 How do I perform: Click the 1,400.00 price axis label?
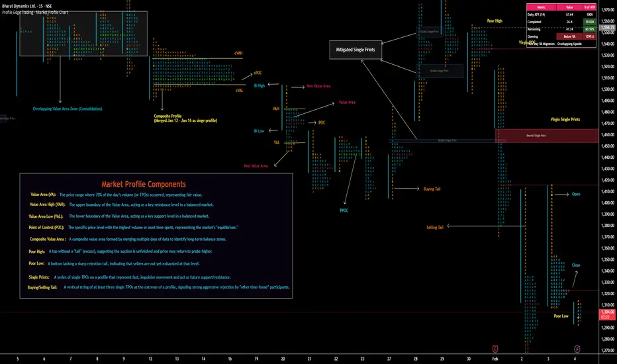(608, 203)
